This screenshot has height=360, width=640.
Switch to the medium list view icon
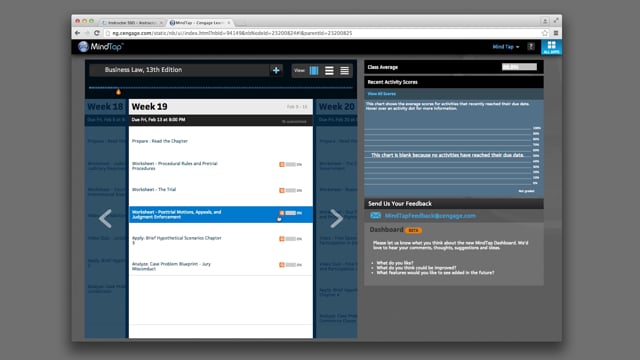329,70
